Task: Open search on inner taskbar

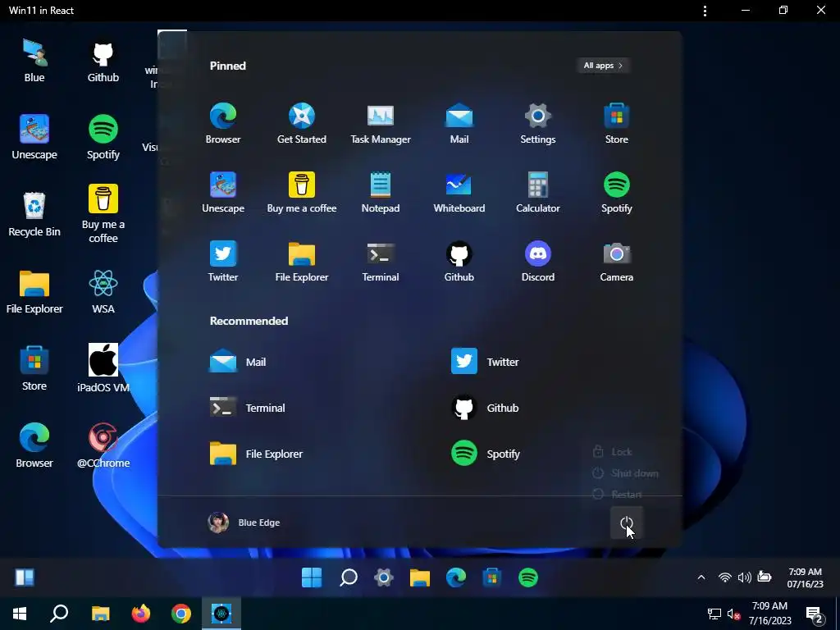Action: tap(348, 577)
